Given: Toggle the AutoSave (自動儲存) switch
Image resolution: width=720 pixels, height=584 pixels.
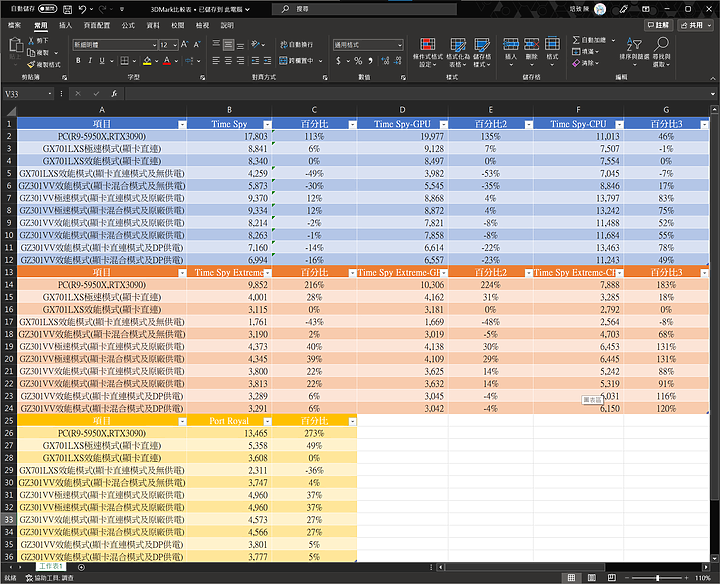Looking at the screenshot, I should [48, 9].
